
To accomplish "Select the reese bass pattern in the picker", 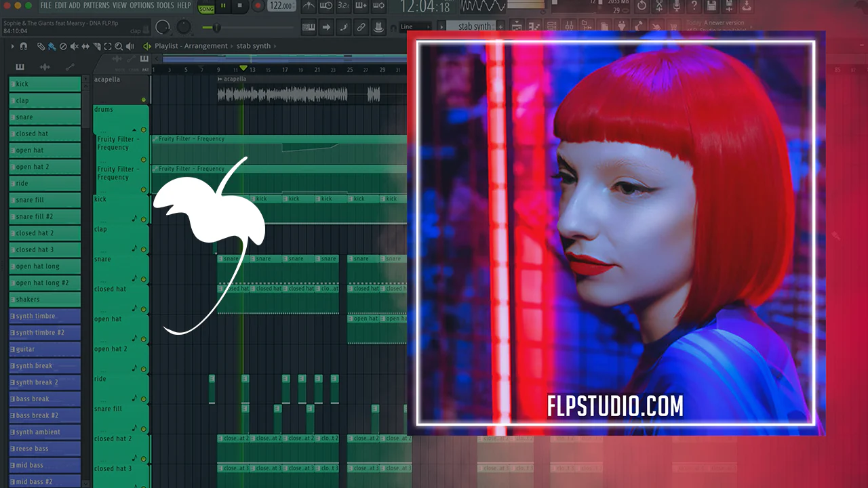I will point(45,449).
